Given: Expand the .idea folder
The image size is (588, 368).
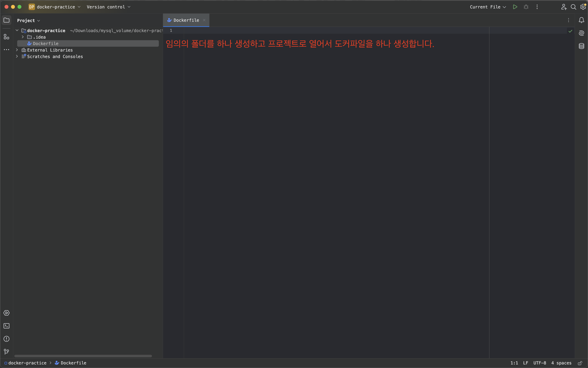Looking at the screenshot, I should pos(23,37).
